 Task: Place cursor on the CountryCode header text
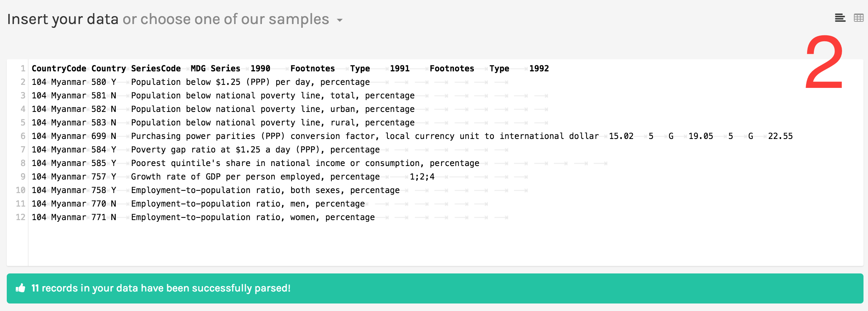pyautogui.click(x=59, y=68)
